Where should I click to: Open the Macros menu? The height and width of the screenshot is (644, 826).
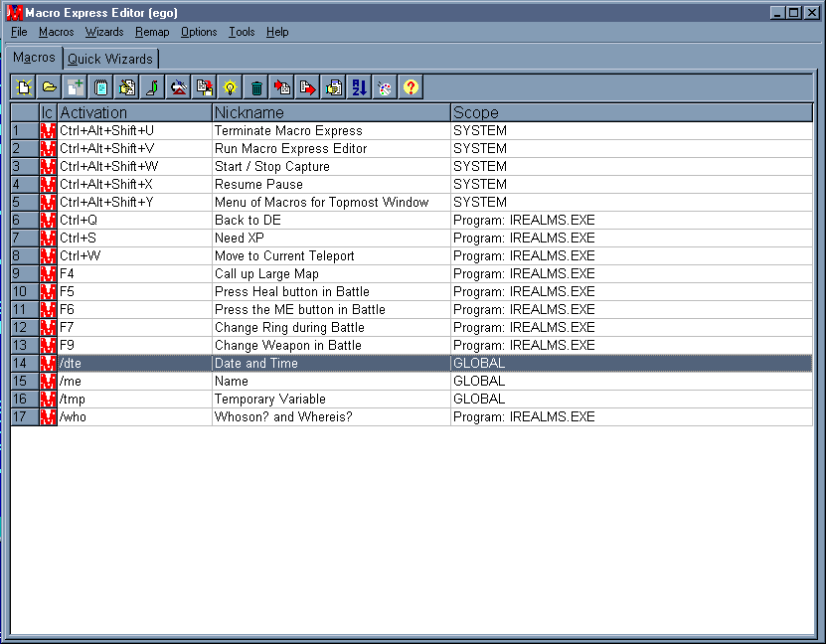tap(57, 32)
